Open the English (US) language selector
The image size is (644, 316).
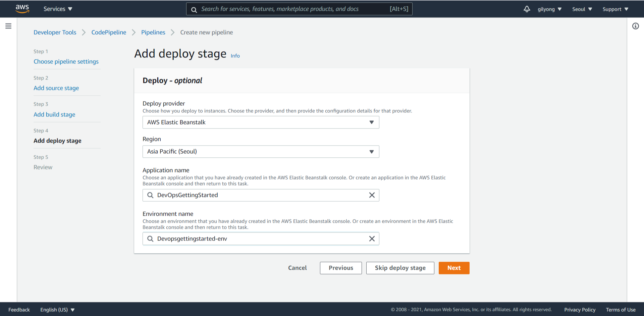(x=57, y=310)
